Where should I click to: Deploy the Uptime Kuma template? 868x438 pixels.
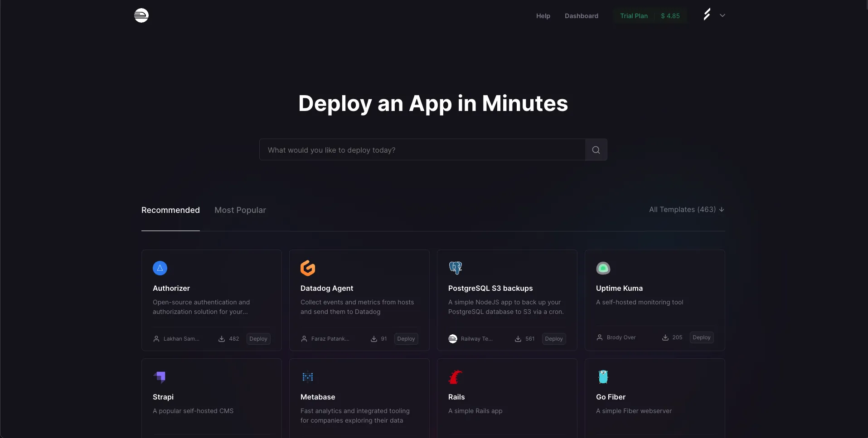(702, 337)
